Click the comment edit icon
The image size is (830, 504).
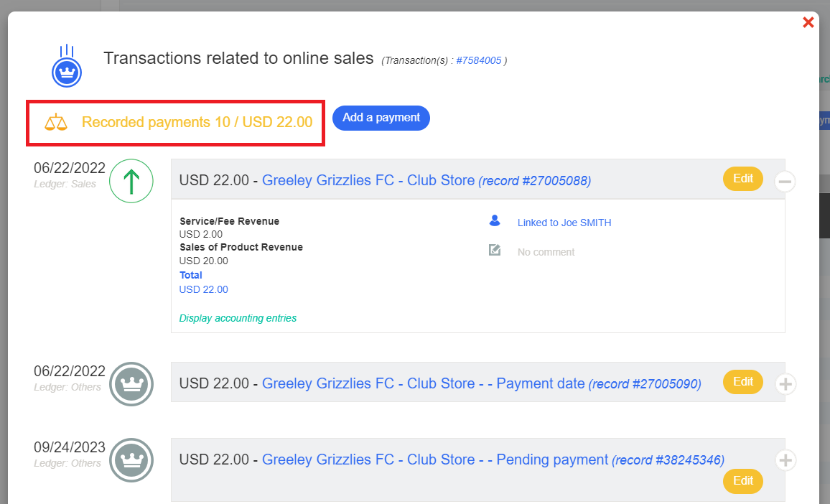[x=495, y=251]
